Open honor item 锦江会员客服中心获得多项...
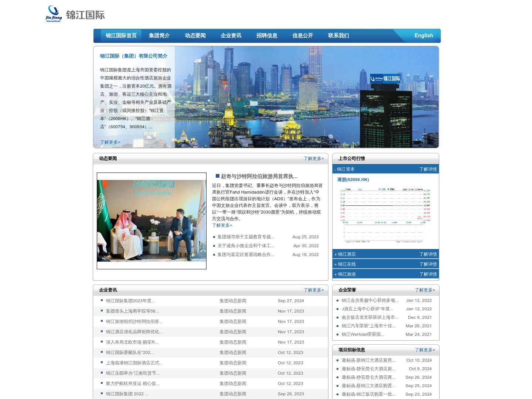Viewport: 532px width, 399px height. click(x=370, y=300)
